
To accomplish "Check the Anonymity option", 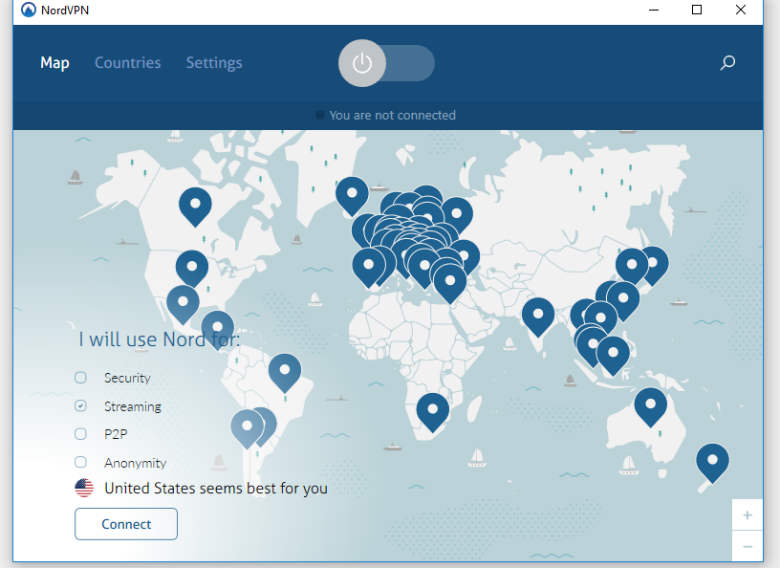I will point(81,462).
